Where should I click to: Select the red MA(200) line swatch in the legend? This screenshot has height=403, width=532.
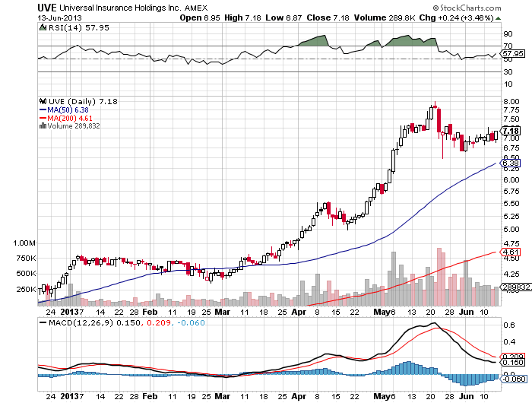point(43,118)
